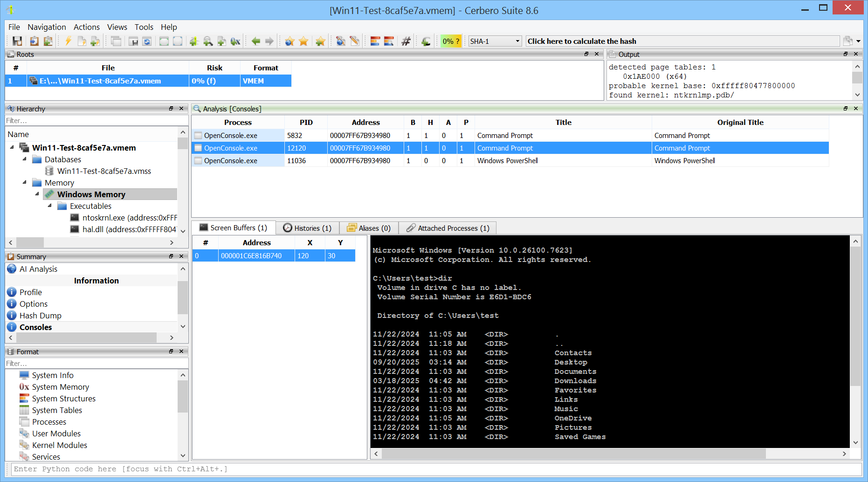Screen dimensions: 868x482
Task: Click the hash symbol toolbar icon
Action: pyautogui.click(x=406, y=41)
